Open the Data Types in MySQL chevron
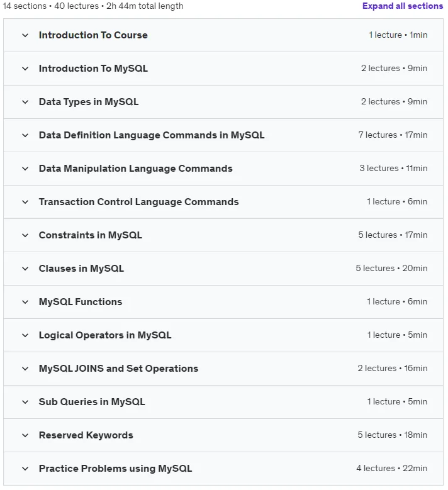 (x=25, y=102)
